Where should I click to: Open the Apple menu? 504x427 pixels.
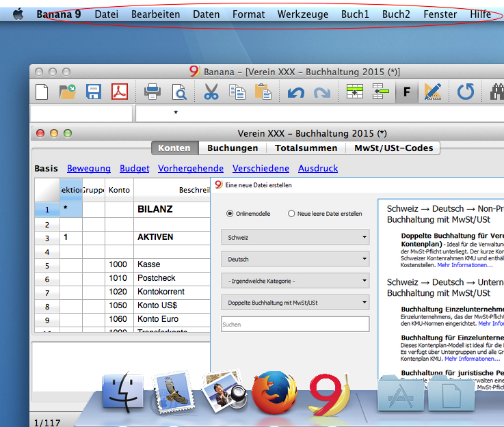pyautogui.click(x=18, y=14)
